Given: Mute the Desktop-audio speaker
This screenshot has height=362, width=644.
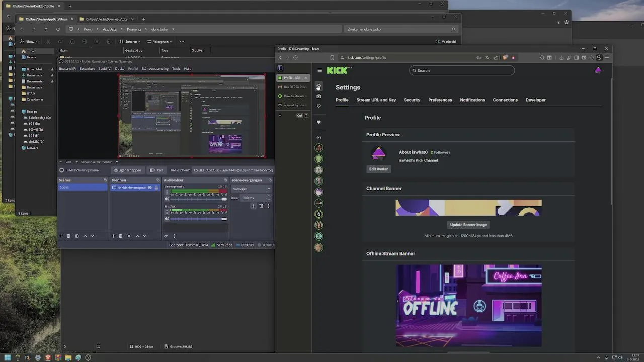Looking at the screenshot, I should (x=167, y=199).
